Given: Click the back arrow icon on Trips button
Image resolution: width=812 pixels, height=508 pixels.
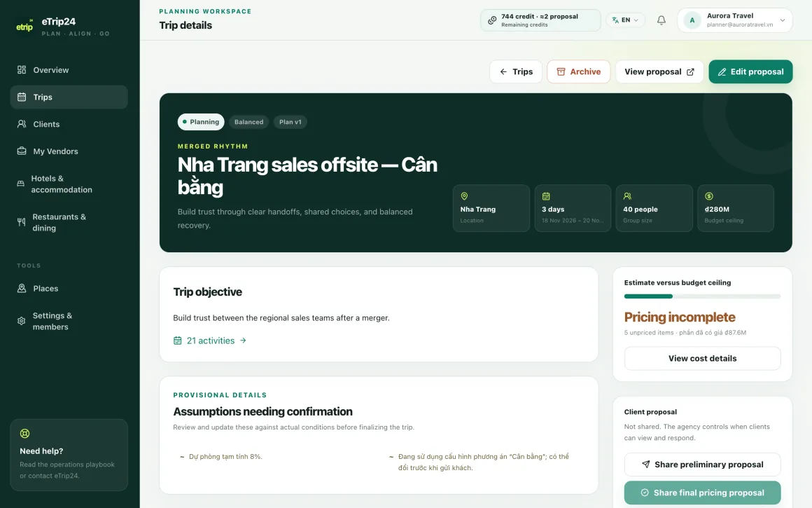Looking at the screenshot, I should click(503, 71).
